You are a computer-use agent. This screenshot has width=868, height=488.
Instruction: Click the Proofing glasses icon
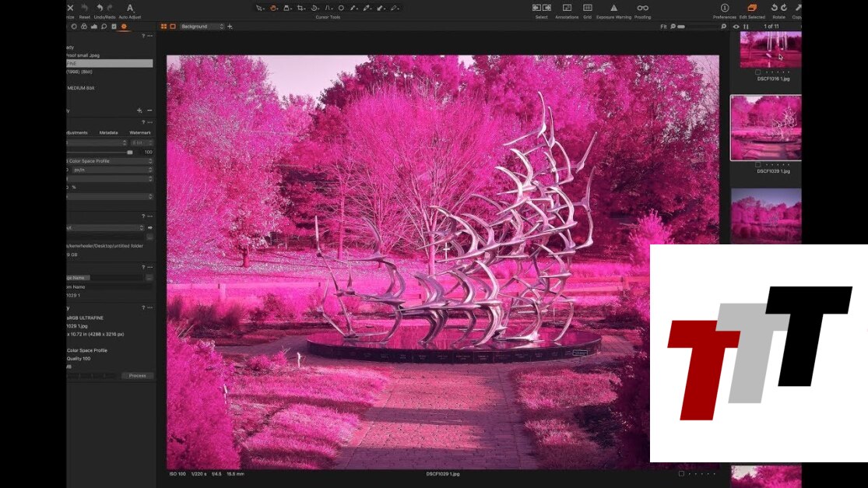click(x=642, y=8)
